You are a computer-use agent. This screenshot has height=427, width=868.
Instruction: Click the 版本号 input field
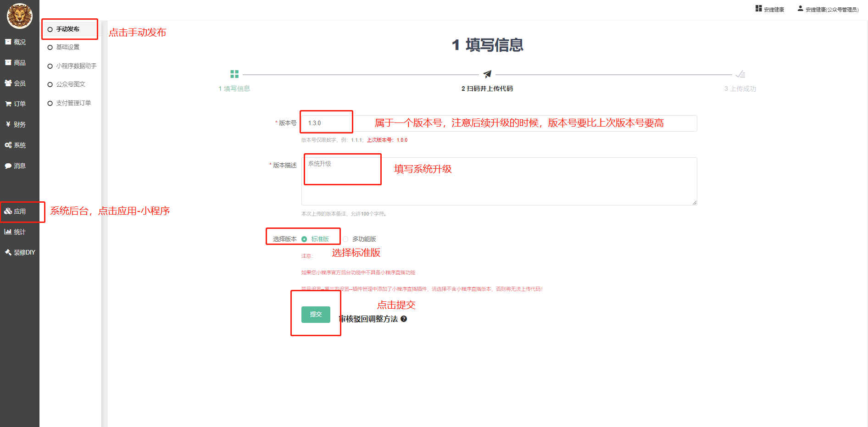click(x=499, y=123)
